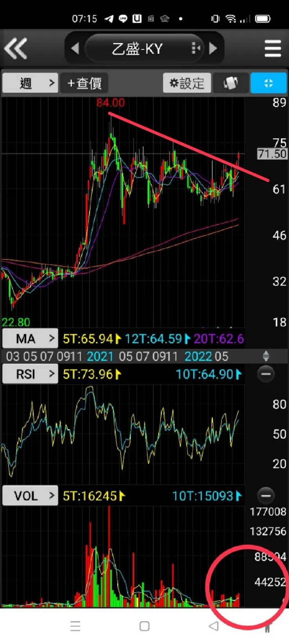Viewport: 289px width, 644px height.
Task: Expand the RSI 5T:73.96 setting arrow
Action: tap(119, 374)
